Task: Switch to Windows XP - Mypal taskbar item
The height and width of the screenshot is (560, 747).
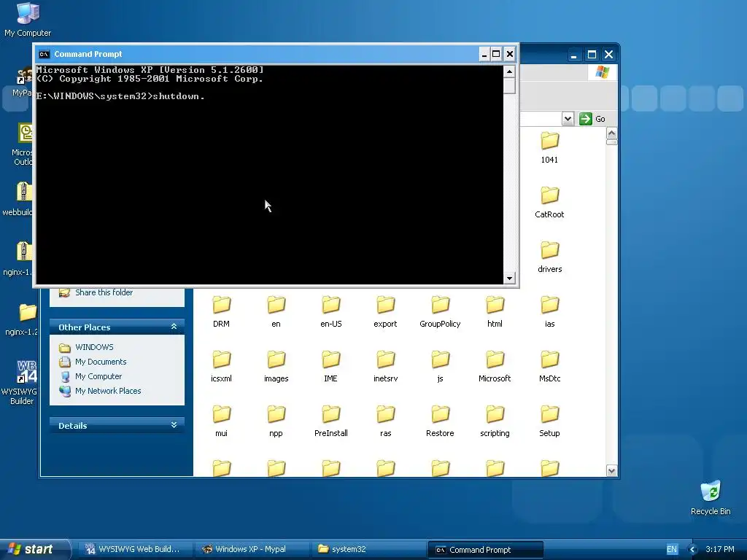Action: [251, 549]
